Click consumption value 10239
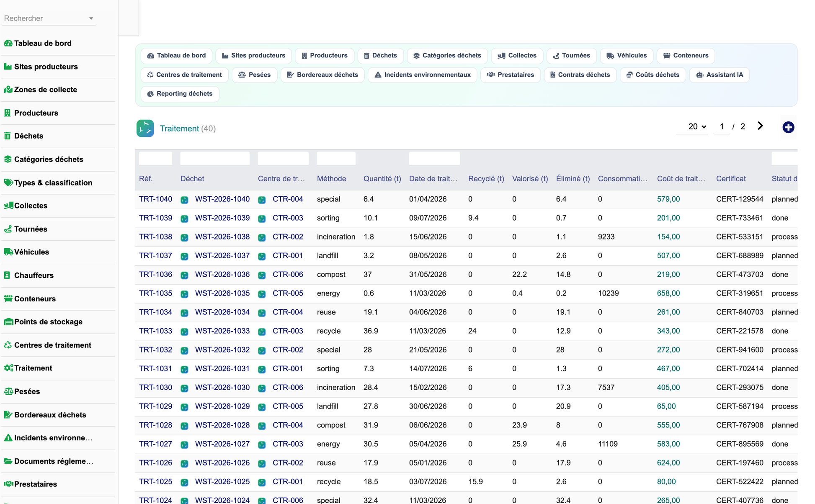 pyautogui.click(x=608, y=293)
